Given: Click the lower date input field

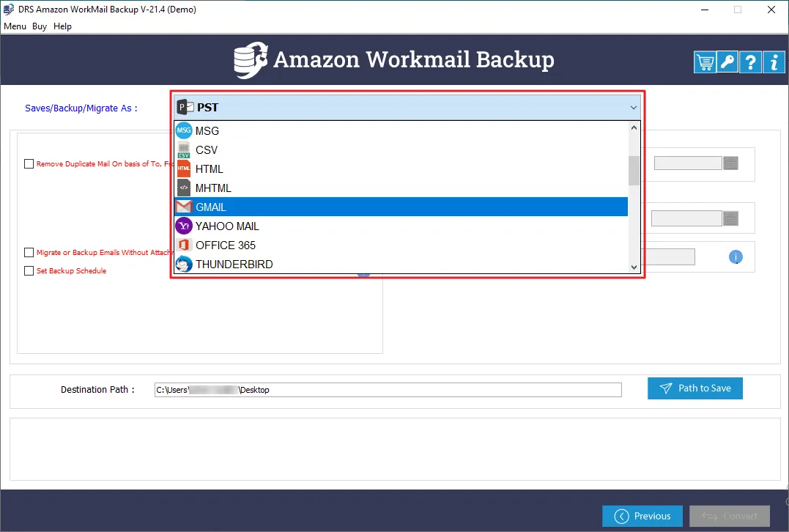Looking at the screenshot, I should click(686, 218).
